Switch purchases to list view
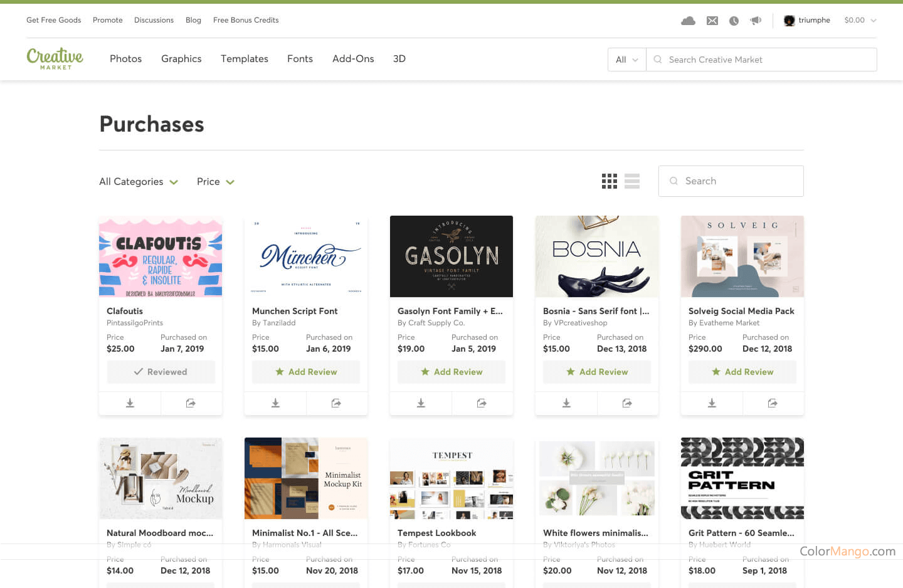Viewport: 903px width, 588px height. pyautogui.click(x=631, y=181)
